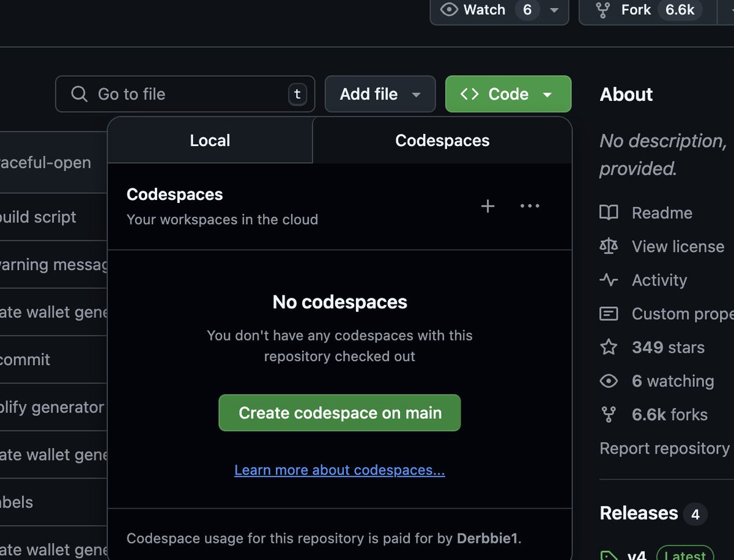This screenshot has height=560, width=734.
Task: Click the plus icon to create codespace
Action: click(x=487, y=206)
